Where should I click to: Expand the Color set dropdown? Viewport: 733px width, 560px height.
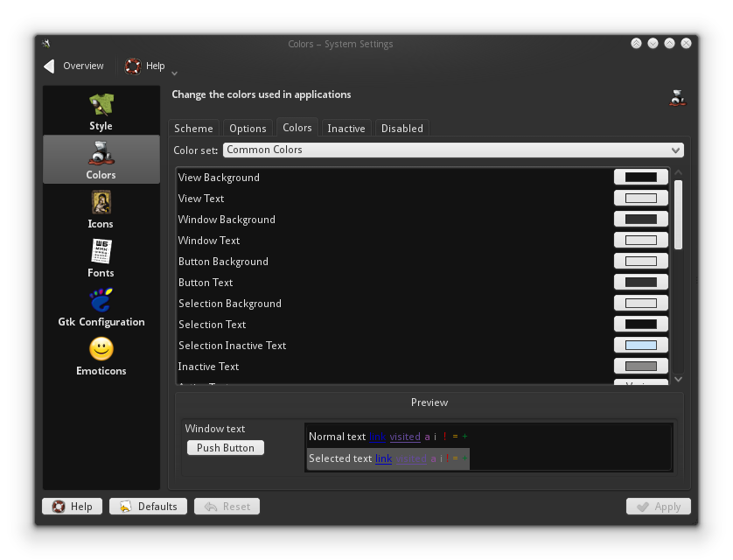tap(453, 150)
